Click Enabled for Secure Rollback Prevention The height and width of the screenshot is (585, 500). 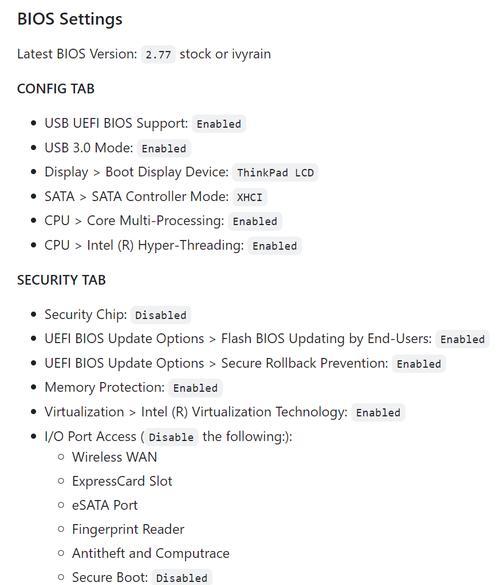419,364
